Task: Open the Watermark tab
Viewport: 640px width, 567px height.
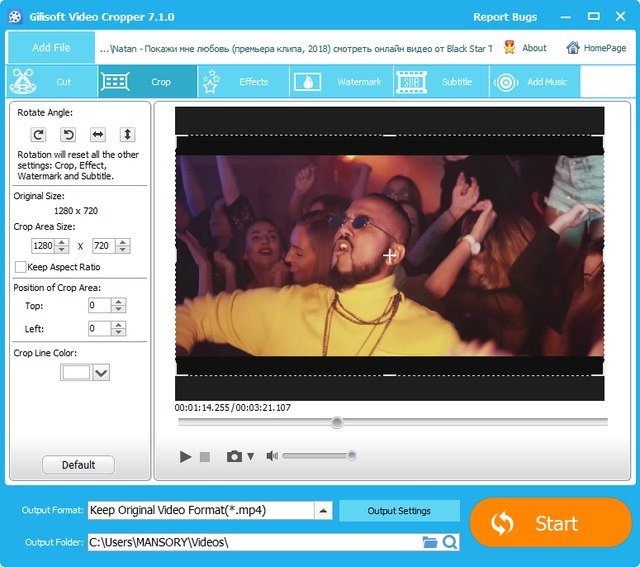Action: (x=347, y=82)
